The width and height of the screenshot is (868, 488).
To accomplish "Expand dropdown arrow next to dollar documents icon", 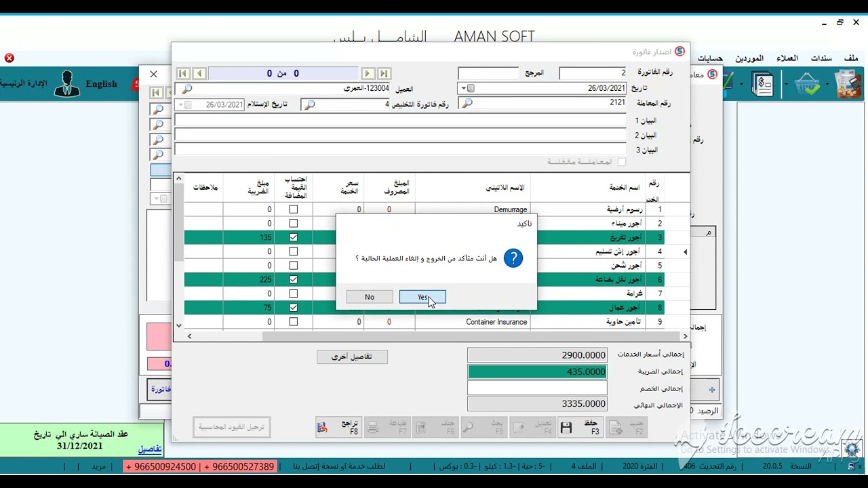I will (x=743, y=85).
